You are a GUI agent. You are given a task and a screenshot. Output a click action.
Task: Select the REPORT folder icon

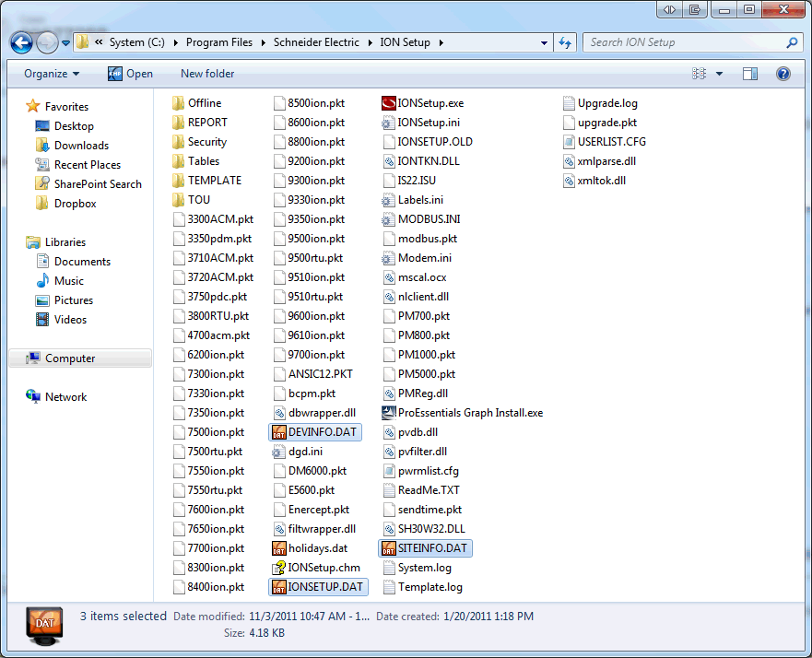(x=178, y=123)
